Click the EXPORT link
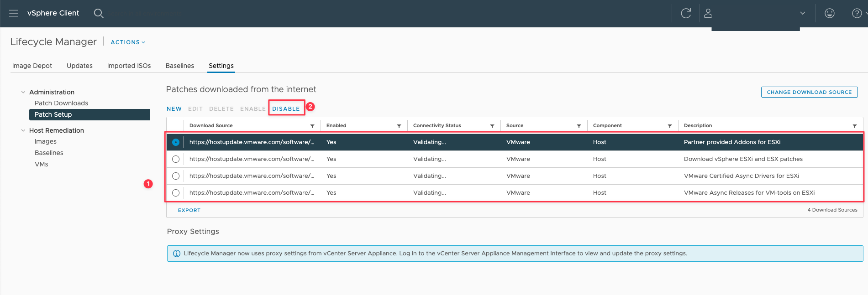The height and width of the screenshot is (295, 868). (189, 210)
